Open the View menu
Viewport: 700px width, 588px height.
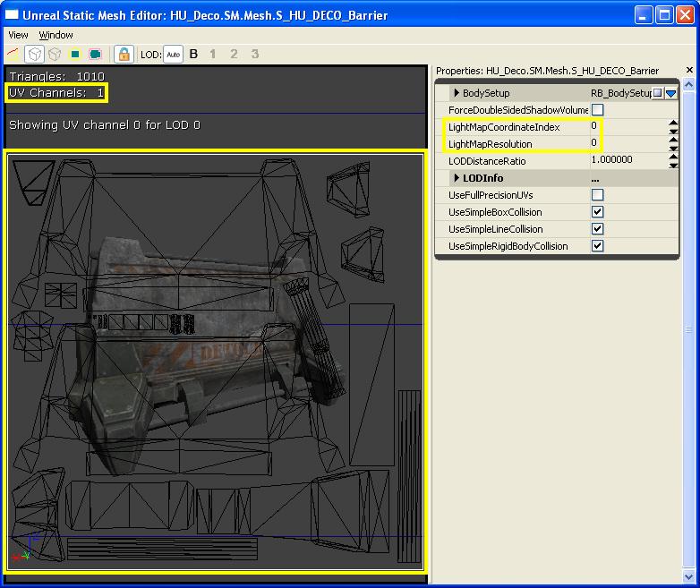click(x=18, y=35)
